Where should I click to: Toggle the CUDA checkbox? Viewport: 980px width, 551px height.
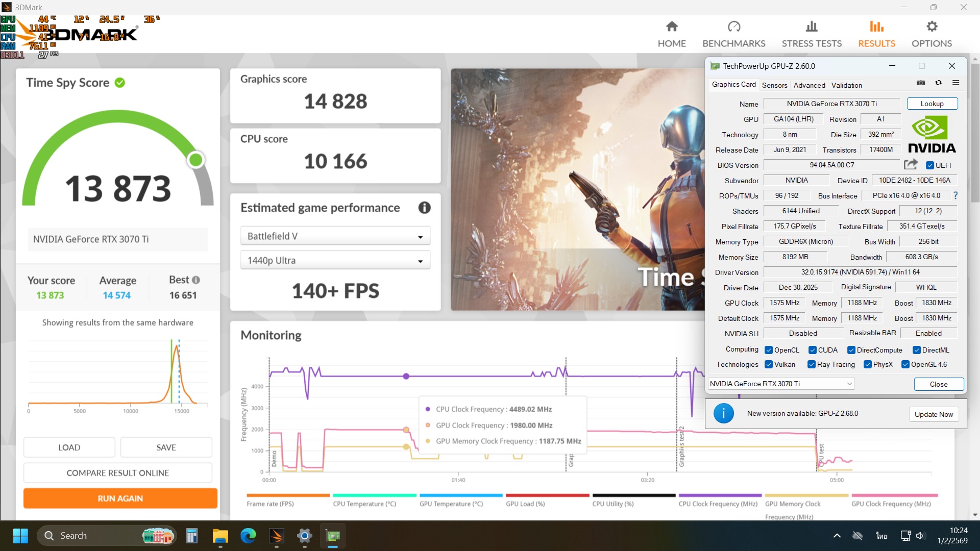813,350
